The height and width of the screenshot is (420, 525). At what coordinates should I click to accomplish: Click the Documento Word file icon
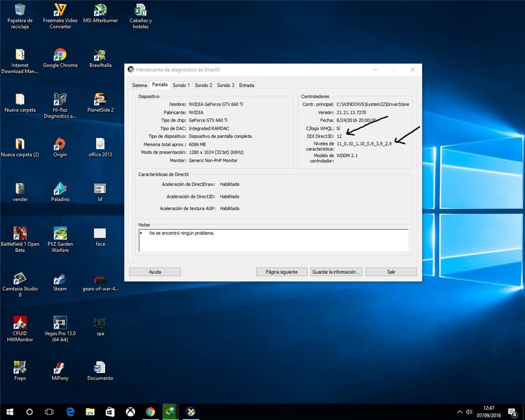coord(100,371)
